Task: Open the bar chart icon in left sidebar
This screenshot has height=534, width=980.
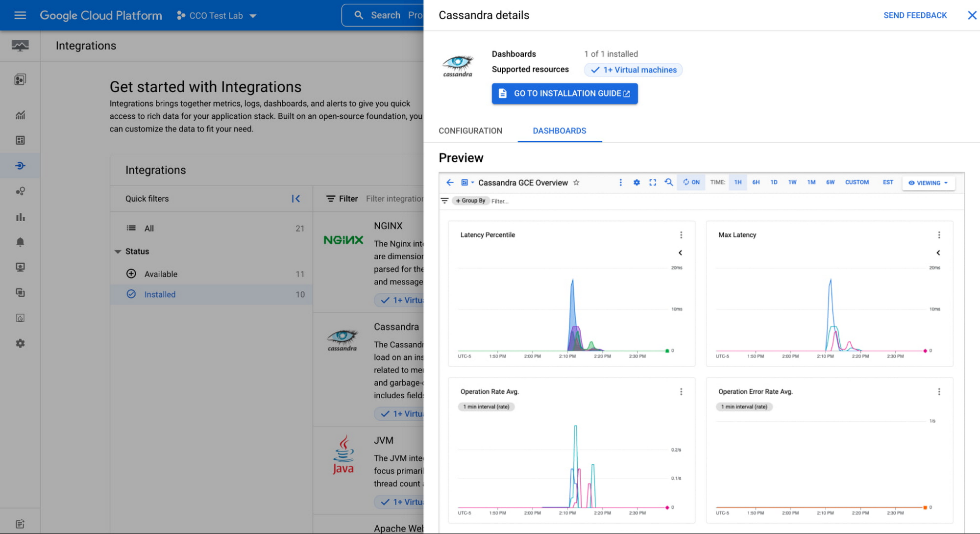Action: (20, 217)
